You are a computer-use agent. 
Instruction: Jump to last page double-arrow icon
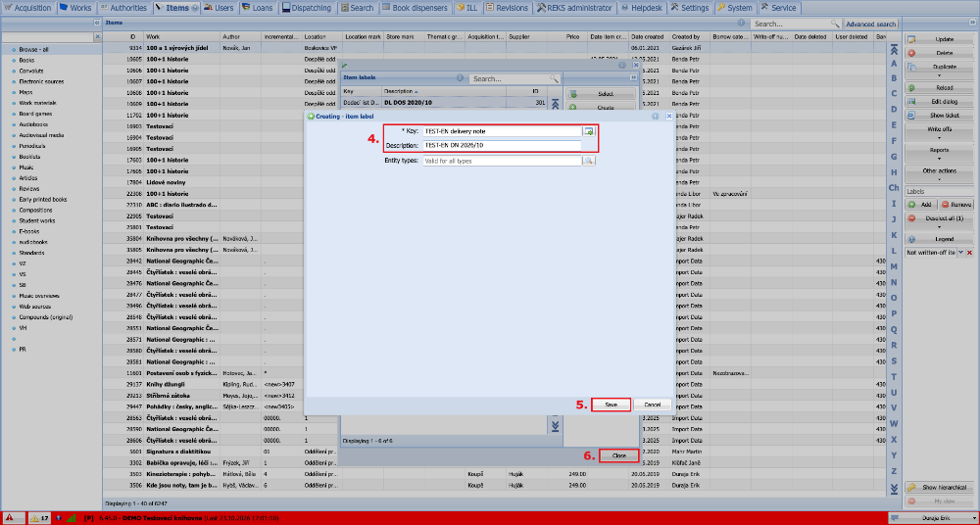(894, 488)
